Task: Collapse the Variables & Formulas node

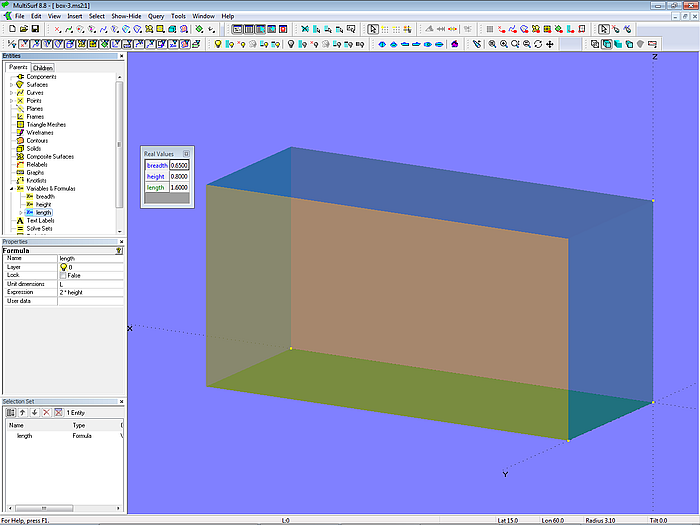Action: [11, 188]
